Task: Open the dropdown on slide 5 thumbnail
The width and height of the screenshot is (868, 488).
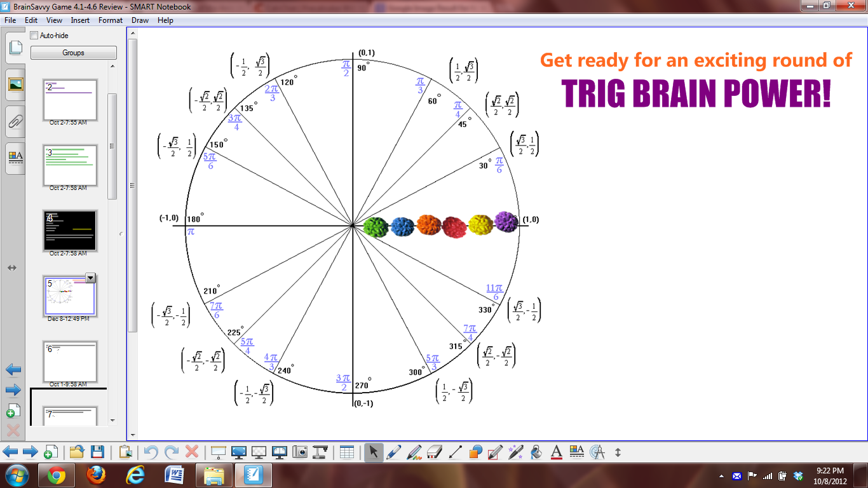Action: pos(90,278)
